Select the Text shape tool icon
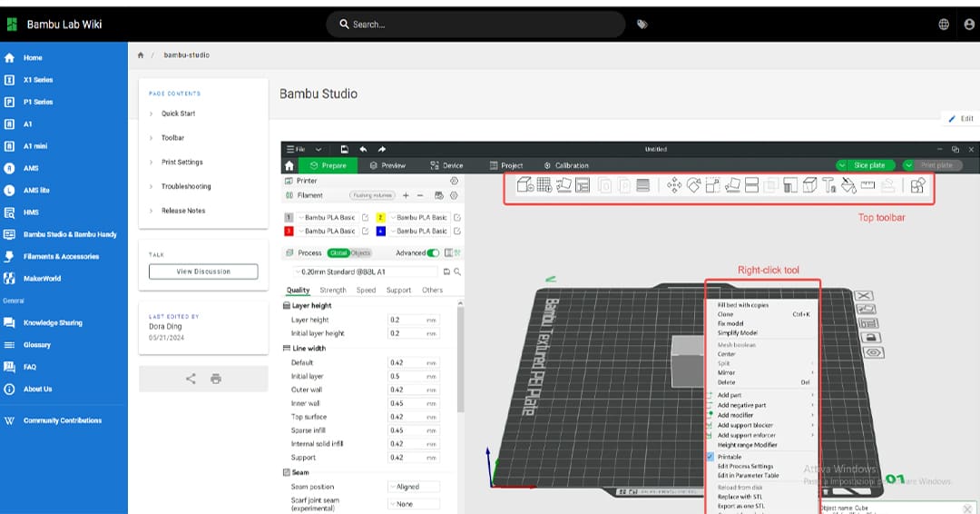 829,185
